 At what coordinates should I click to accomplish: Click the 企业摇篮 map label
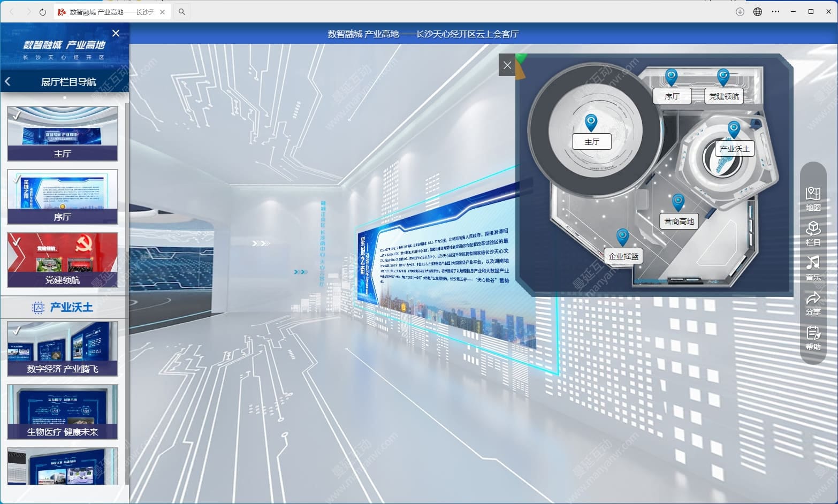(623, 256)
